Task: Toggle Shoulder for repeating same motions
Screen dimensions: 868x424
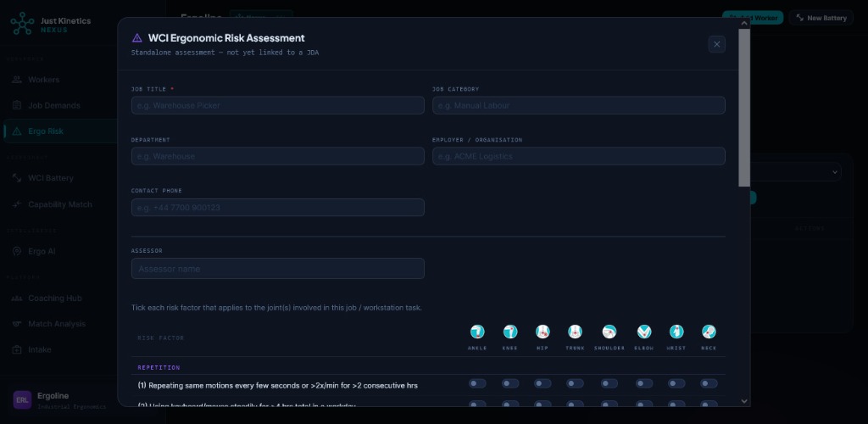Action: click(609, 383)
